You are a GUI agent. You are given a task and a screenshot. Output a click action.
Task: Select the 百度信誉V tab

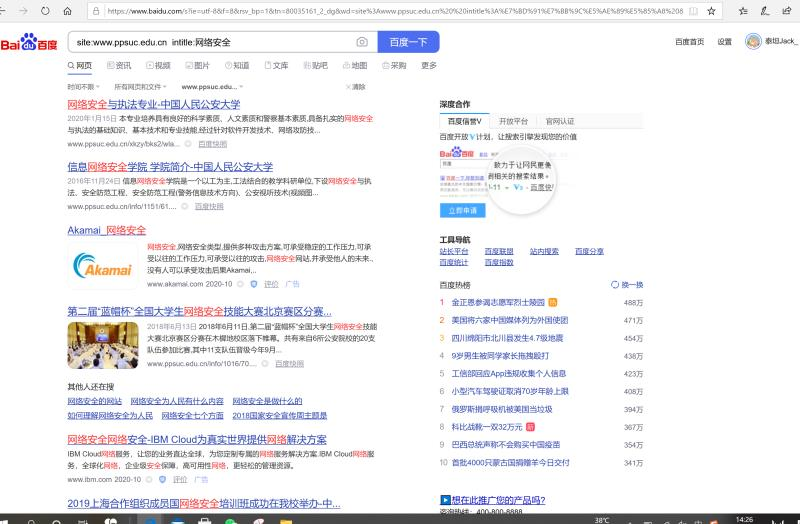(464, 121)
